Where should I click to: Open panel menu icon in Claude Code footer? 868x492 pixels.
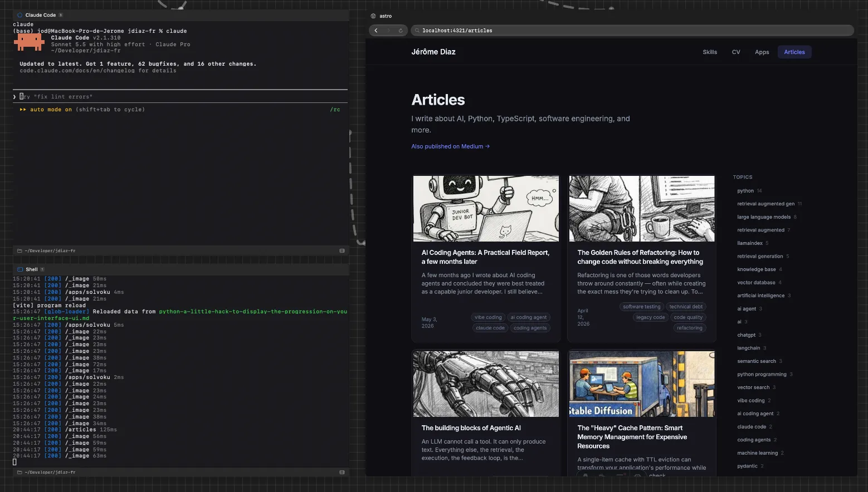tap(342, 251)
